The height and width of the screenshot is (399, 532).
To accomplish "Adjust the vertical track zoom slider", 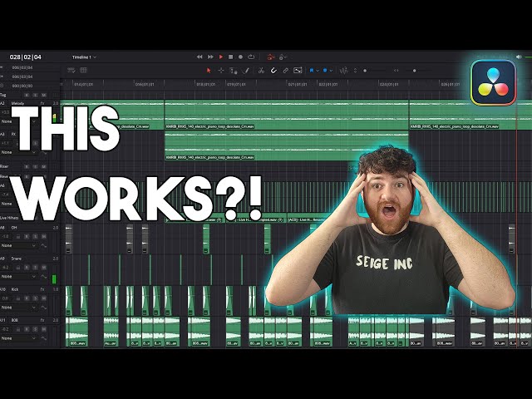I will [373, 71].
